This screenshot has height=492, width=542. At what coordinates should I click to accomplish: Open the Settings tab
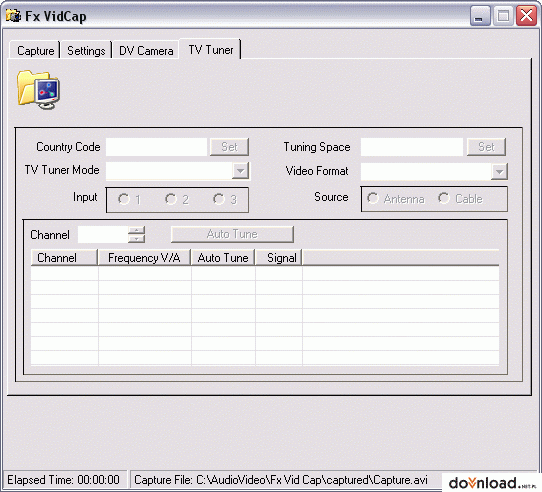point(86,50)
